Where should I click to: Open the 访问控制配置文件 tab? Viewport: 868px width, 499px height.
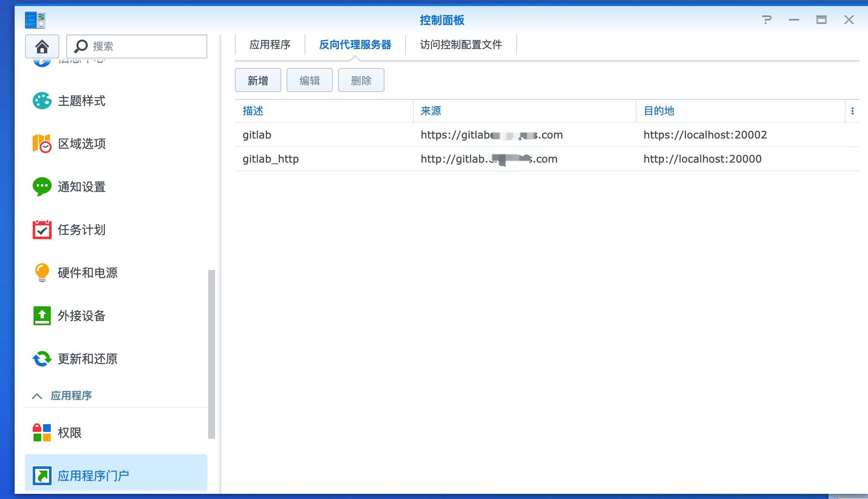click(x=461, y=45)
